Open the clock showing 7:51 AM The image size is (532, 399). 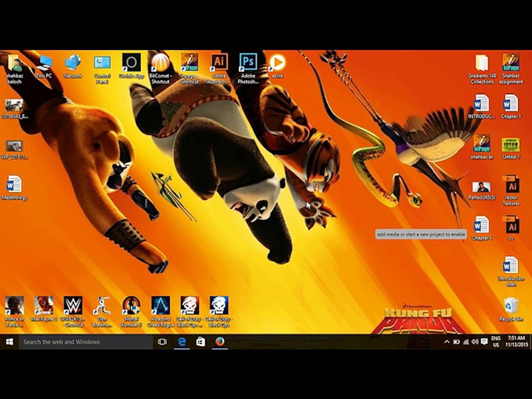[516, 342]
